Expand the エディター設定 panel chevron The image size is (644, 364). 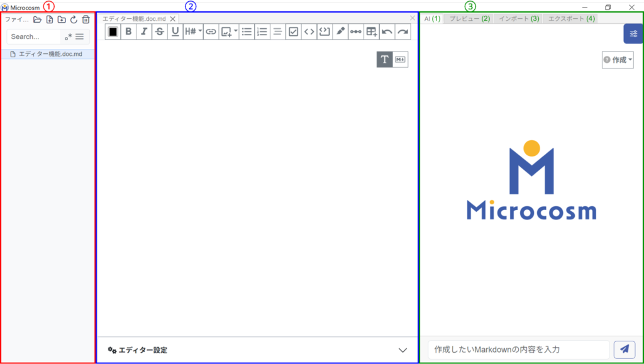coord(402,350)
